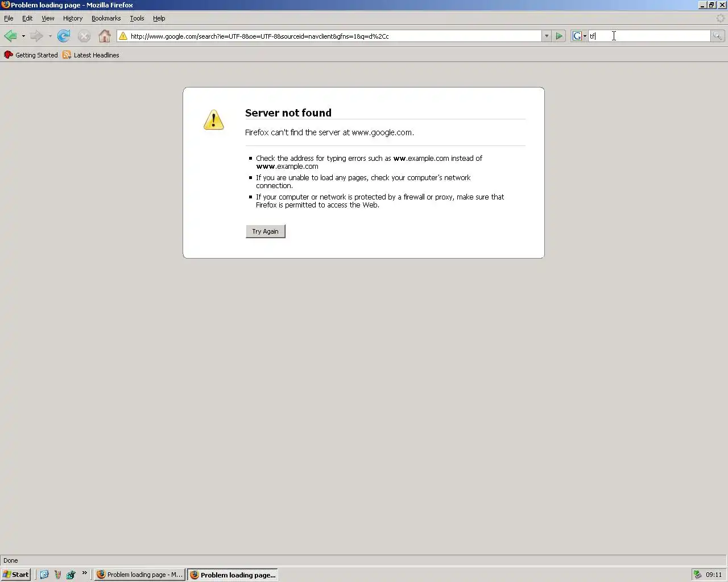Viewport: 728px width, 582px height.
Task: Click the bullet about firewall or proxy
Action: coord(380,201)
